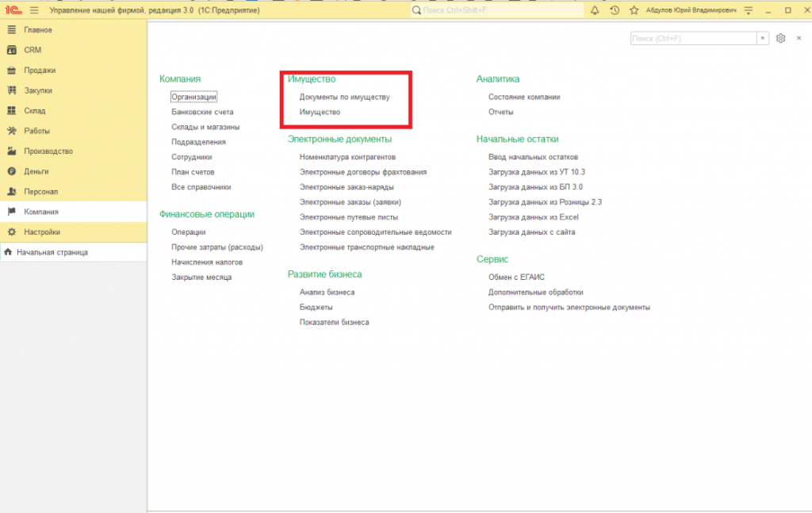812x513 pixels.
Task: Click the 1C logo icon
Action: tap(13, 10)
